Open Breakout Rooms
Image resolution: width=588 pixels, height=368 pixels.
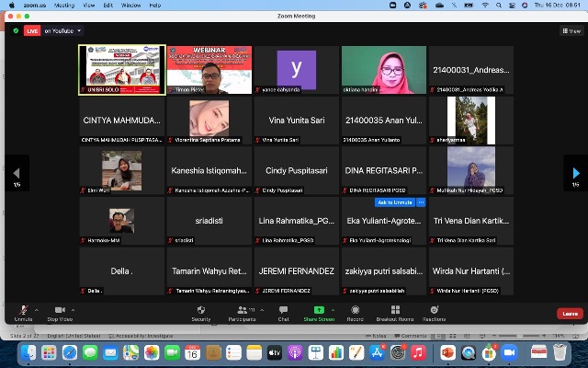point(394,310)
